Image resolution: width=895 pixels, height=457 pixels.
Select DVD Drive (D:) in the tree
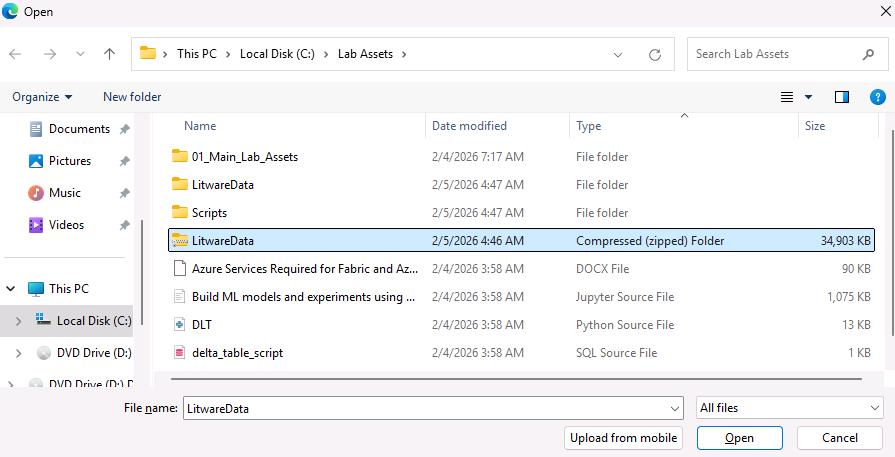[94, 353]
